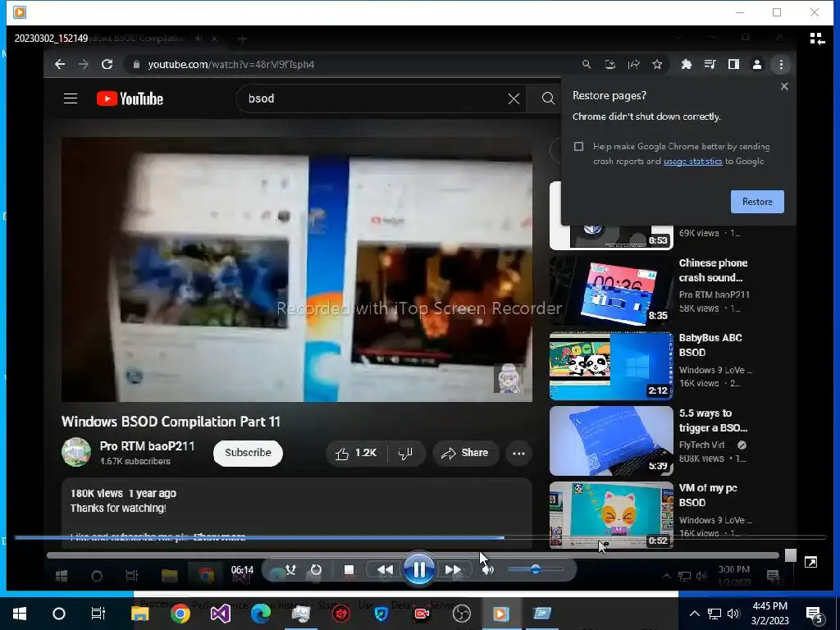840x630 pixels.
Task: Subscribe to Pro RTM baoP211
Action: [248, 453]
